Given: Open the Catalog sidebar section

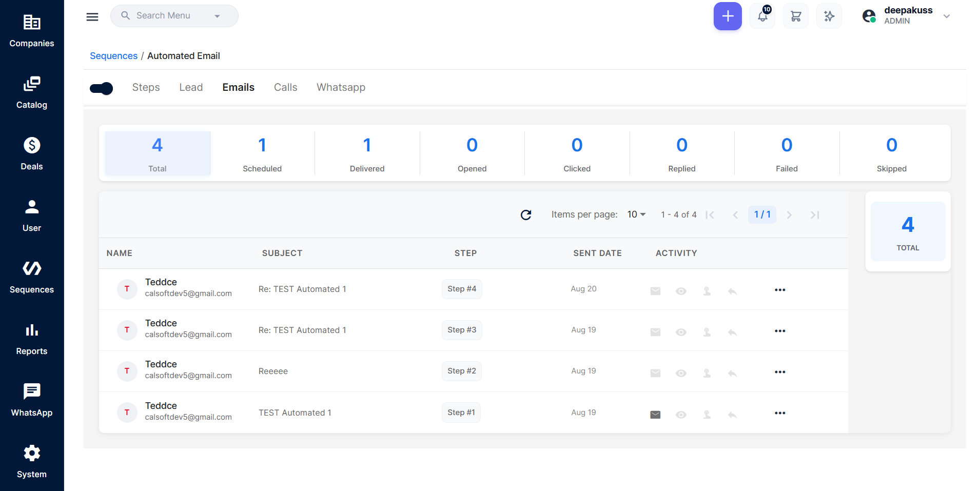Looking at the screenshot, I should (32, 92).
